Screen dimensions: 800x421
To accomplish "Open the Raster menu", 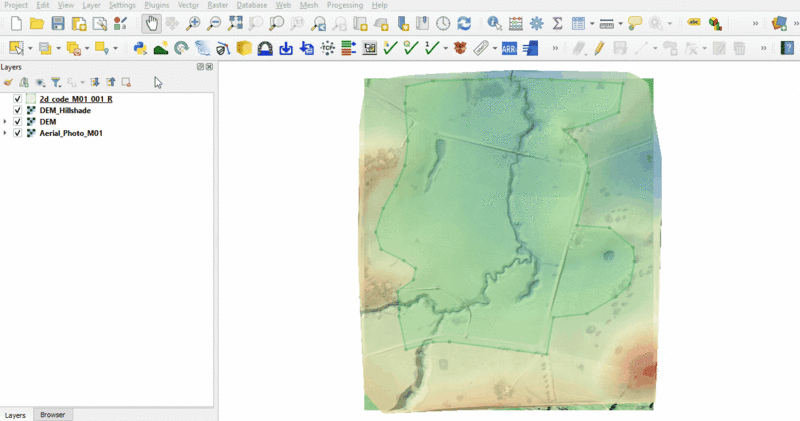I will pos(217,6).
